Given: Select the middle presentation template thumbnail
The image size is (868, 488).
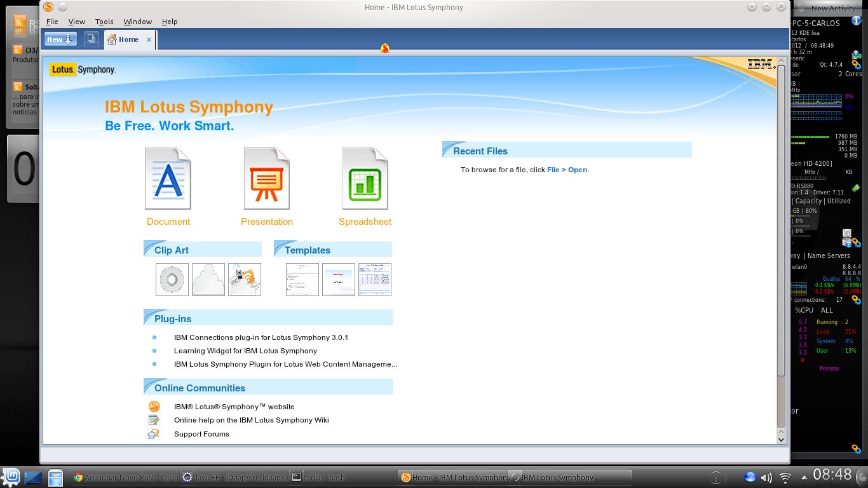Looking at the screenshot, I should pyautogui.click(x=339, y=280).
